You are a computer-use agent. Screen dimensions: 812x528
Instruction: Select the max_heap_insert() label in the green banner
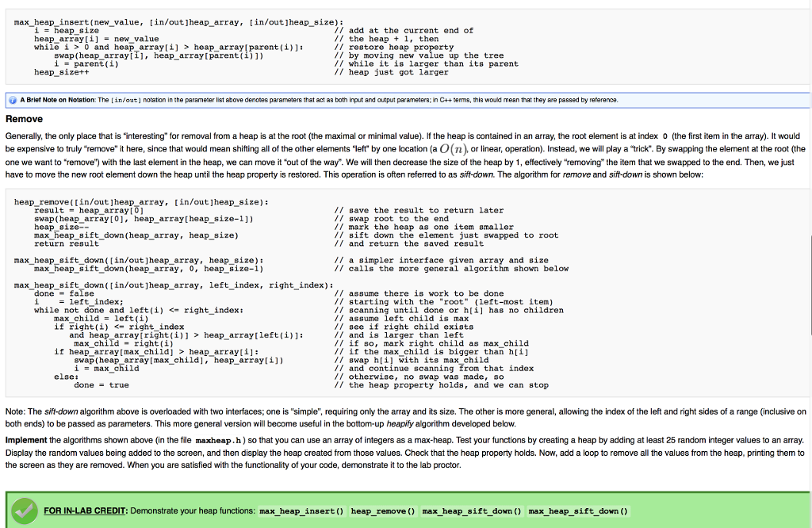301,511
